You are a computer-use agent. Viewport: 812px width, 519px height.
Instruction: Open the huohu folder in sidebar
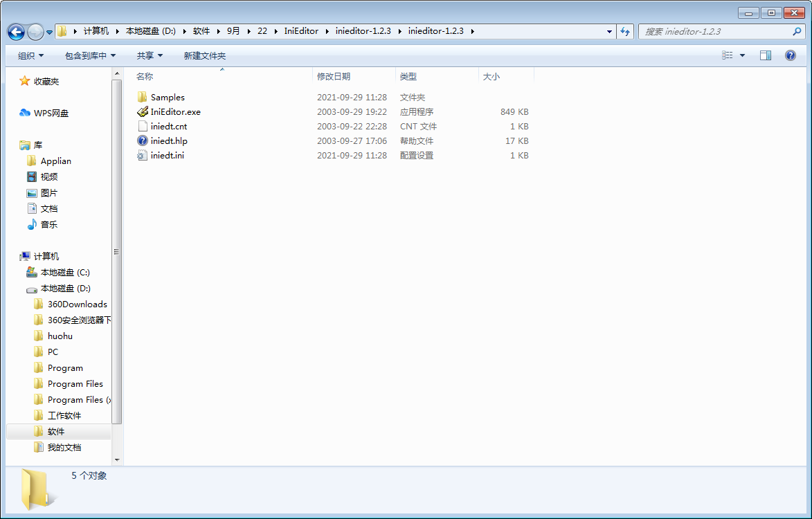[x=60, y=336]
